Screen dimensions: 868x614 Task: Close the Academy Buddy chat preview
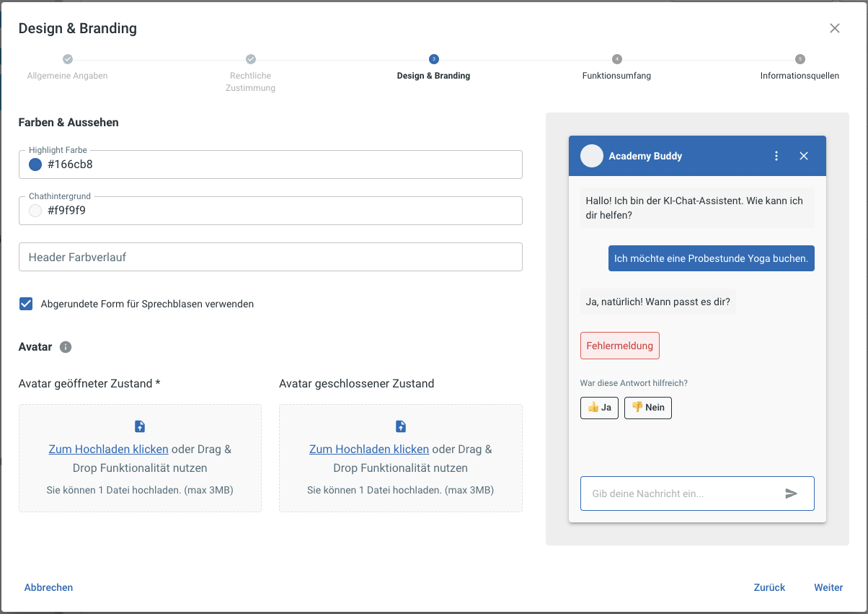804,156
